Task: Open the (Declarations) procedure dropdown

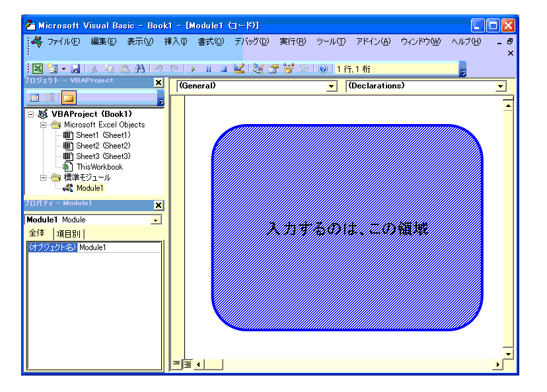Action: (x=500, y=86)
